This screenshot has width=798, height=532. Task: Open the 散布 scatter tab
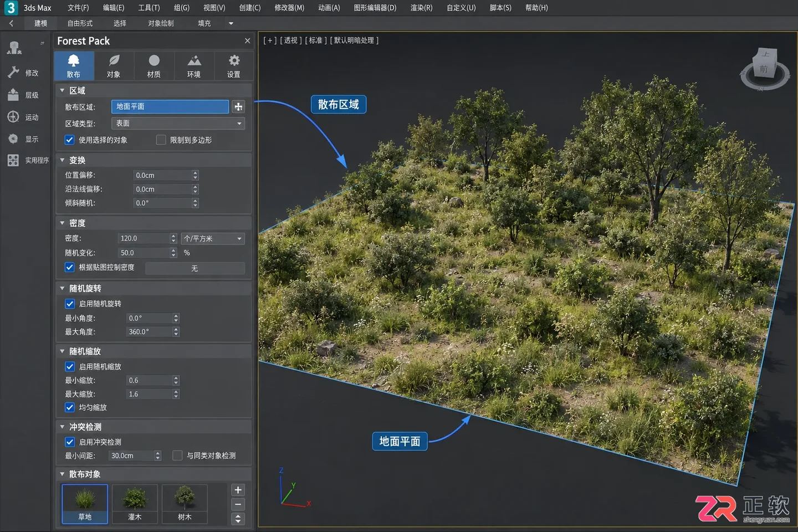(74, 66)
